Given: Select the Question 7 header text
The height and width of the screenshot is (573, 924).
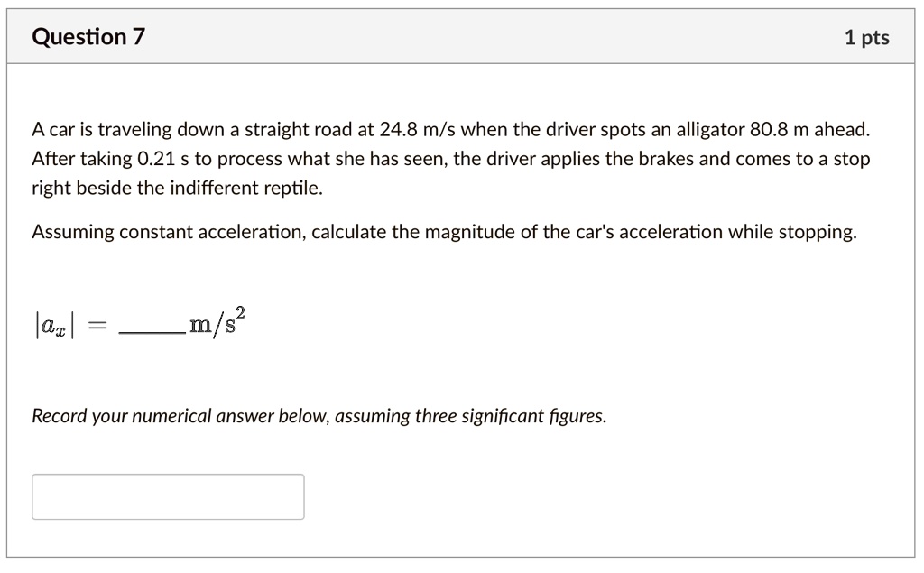Looking at the screenshot, I should 88,37.
